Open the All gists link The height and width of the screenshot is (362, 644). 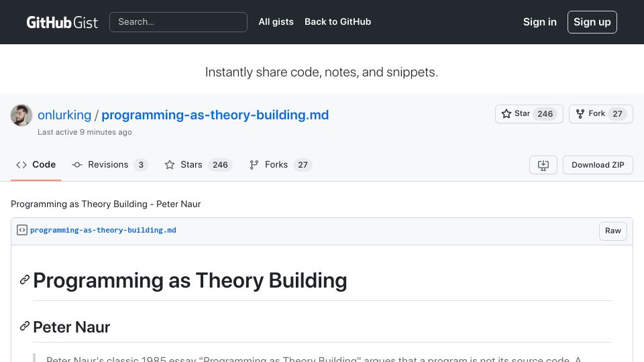click(276, 21)
